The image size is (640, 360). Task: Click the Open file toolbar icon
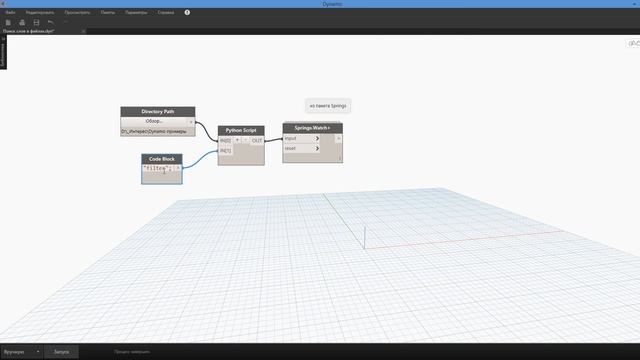click(x=22, y=22)
